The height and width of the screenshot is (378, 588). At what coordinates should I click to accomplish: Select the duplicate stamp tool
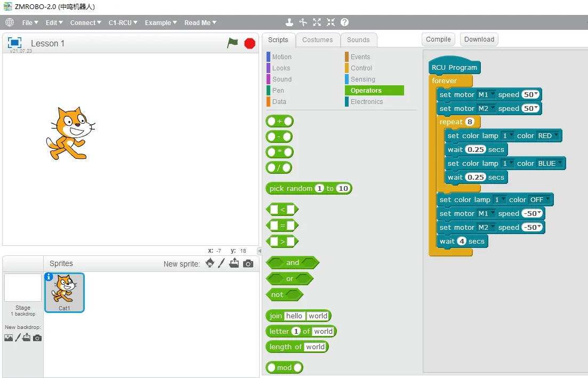point(289,22)
